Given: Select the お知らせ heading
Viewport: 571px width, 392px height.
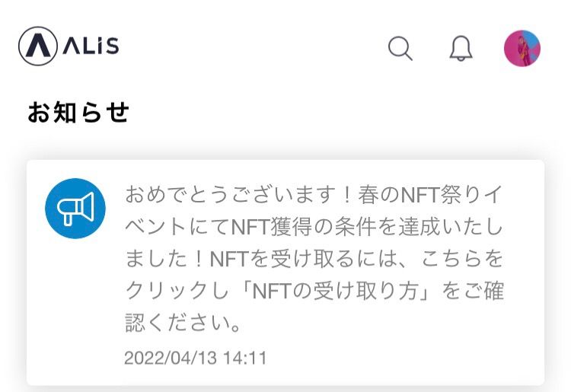Looking at the screenshot, I should pos(78,113).
